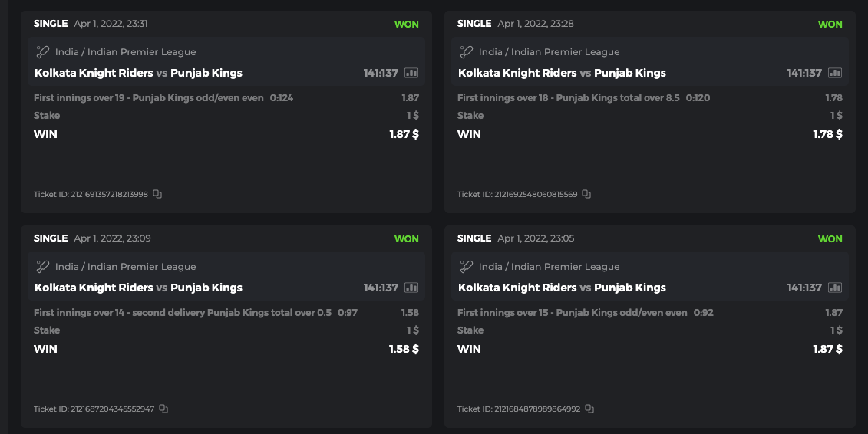Click 141:137 score on the 23:05 ticket
868x434 pixels.
point(804,288)
